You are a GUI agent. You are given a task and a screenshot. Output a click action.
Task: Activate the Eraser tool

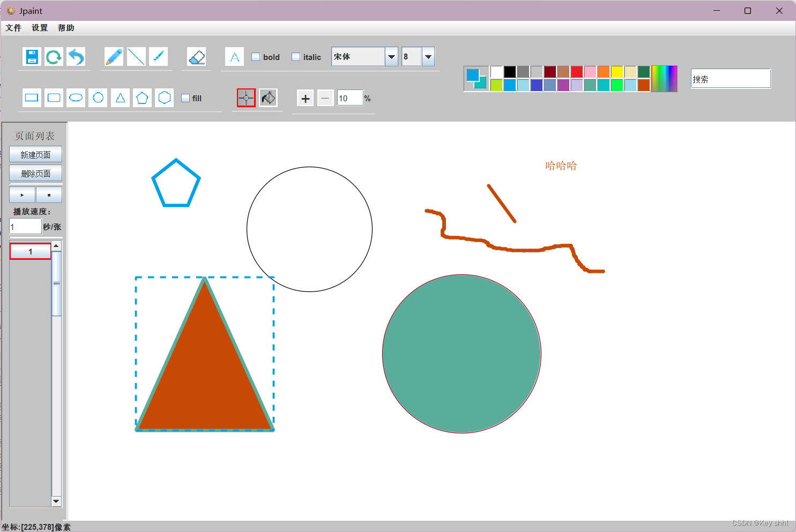tap(196, 56)
